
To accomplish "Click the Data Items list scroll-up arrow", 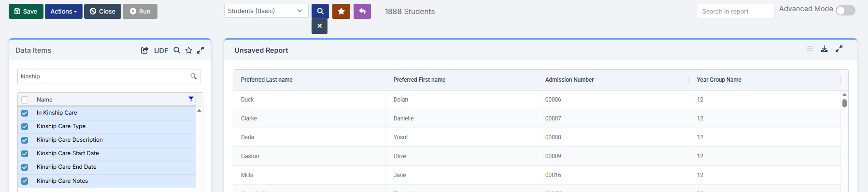I will [199, 111].
